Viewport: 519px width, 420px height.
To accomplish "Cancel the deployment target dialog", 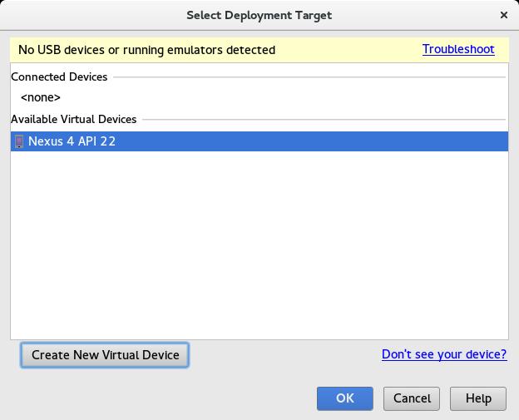I will pos(412,398).
